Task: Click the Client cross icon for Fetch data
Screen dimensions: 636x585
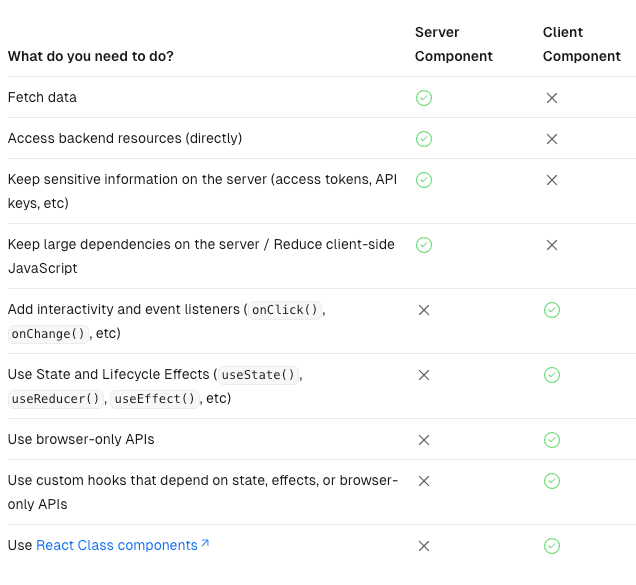Action: (552, 98)
